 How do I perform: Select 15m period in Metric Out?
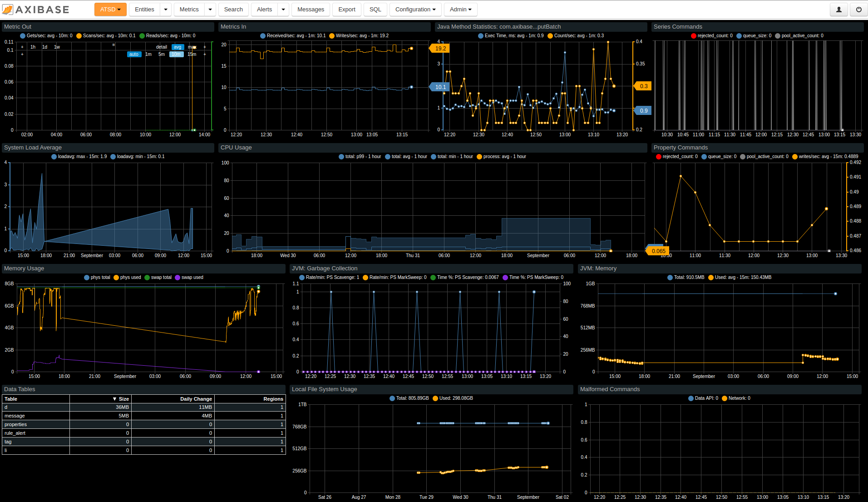pyautogui.click(x=192, y=54)
